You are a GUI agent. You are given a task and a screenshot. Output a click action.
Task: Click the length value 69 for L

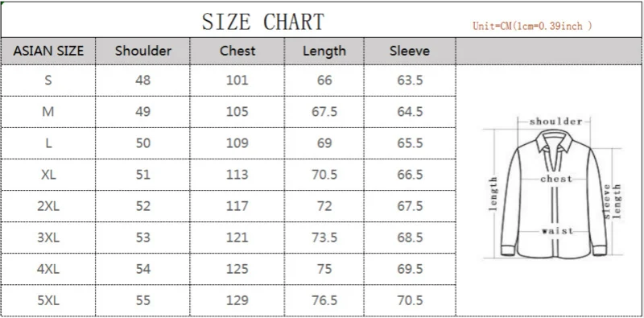click(324, 143)
